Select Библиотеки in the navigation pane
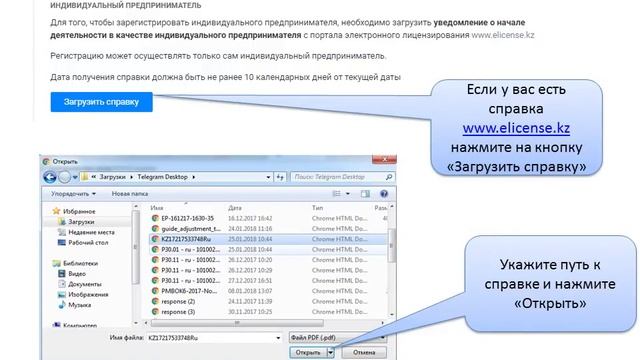The image size is (640, 360). pos(75,264)
